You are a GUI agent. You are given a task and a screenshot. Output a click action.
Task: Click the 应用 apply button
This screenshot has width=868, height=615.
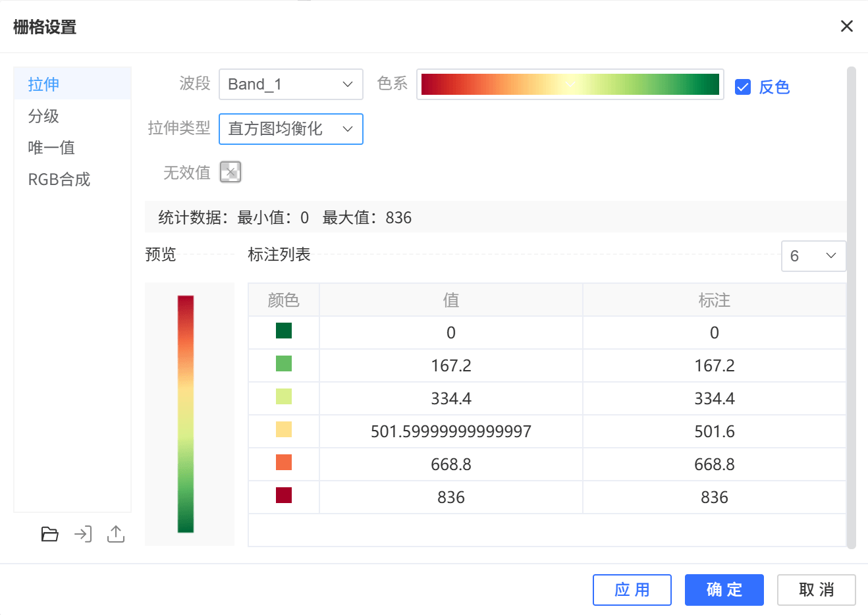pos(632,590)
